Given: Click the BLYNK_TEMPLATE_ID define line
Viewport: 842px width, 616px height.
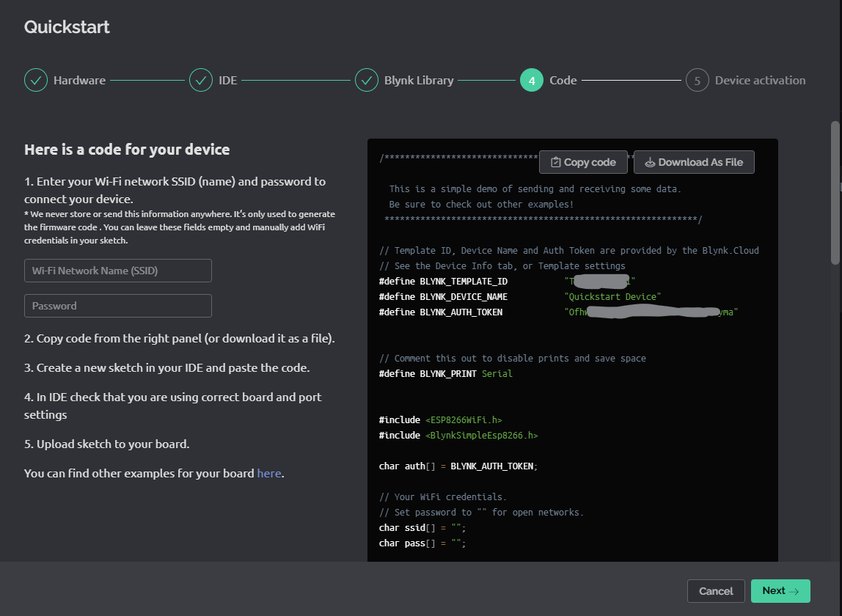Looking at the screenshot, I should [x=507, y=282].
